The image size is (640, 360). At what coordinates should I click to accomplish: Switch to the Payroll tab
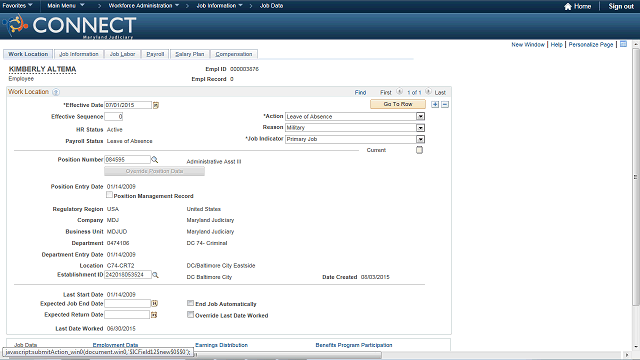pyautogui.click(x=155, y=54)
